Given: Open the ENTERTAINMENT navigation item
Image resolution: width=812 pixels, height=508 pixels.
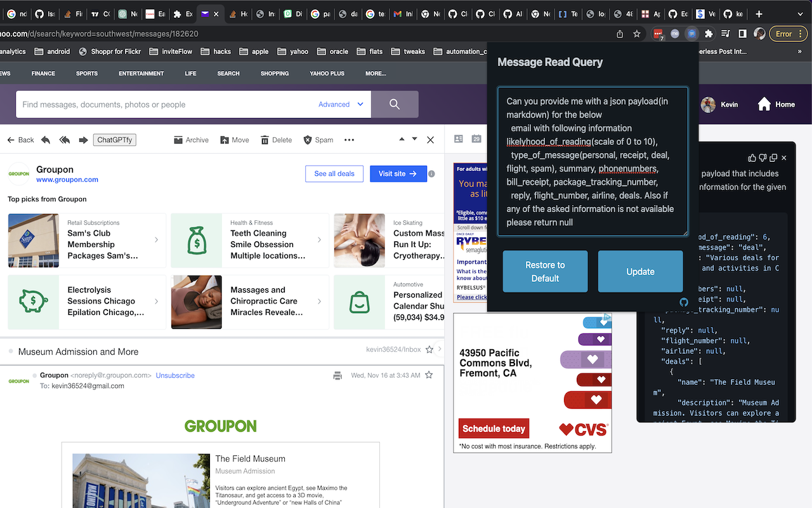Looking at the screenshot, I should (x=141, y=74).
